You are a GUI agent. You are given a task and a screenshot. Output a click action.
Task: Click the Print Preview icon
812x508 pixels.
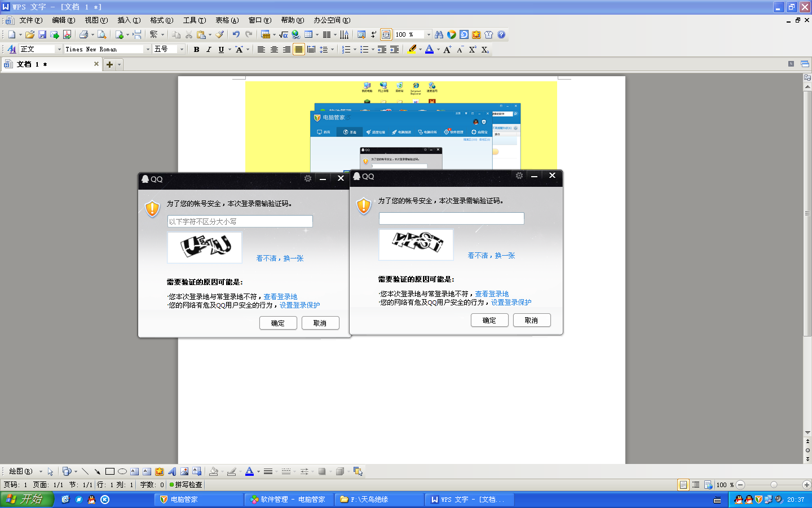click(101, 34)
